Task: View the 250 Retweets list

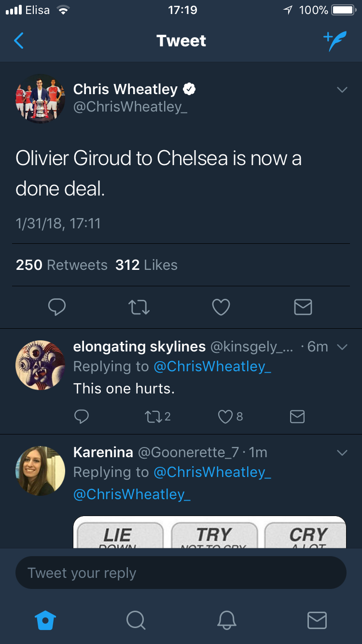Action: [x=62, y=265]
